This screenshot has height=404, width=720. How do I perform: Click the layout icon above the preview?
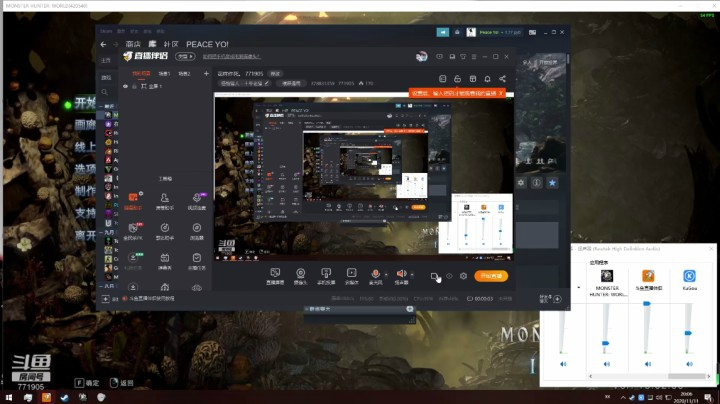[472, 79]
